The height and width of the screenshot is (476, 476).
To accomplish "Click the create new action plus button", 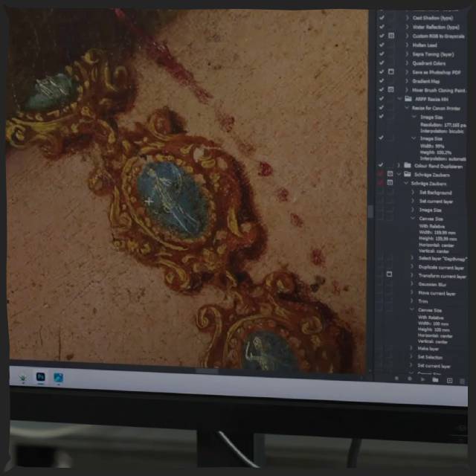I will click(449, 380).
